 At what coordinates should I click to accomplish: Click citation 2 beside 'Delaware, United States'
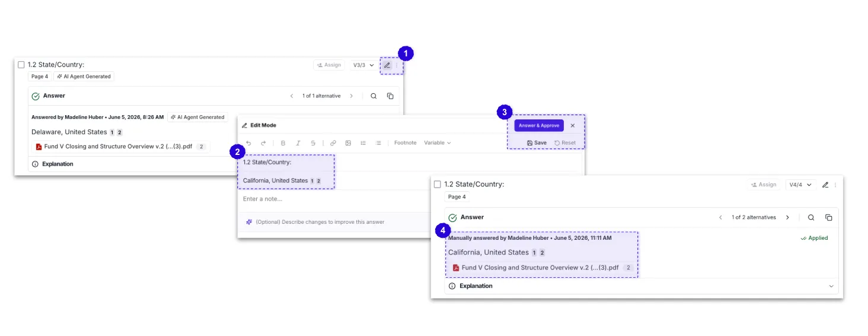click(119, 132)
